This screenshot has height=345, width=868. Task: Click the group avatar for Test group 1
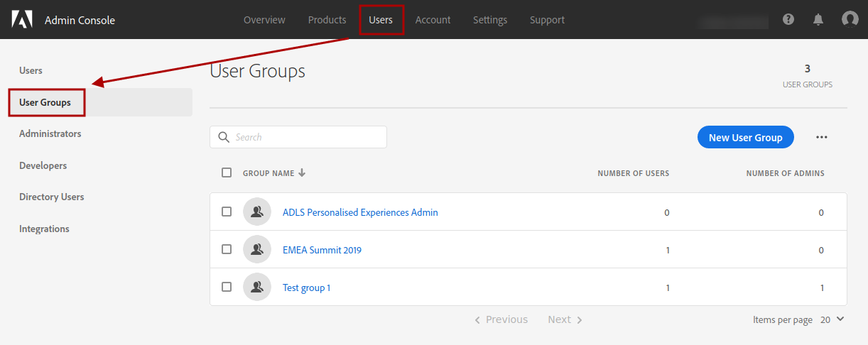[257, 287]
